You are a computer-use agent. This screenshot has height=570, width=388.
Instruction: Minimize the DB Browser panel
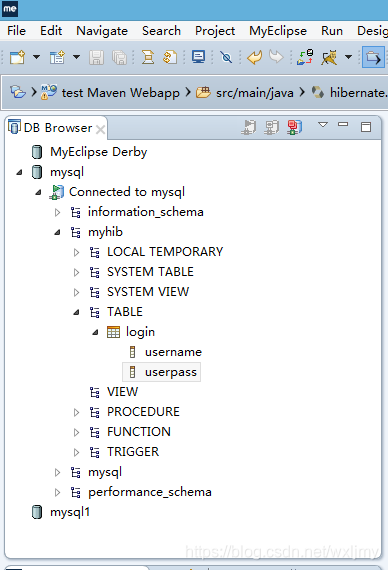[x=343, y=124]
